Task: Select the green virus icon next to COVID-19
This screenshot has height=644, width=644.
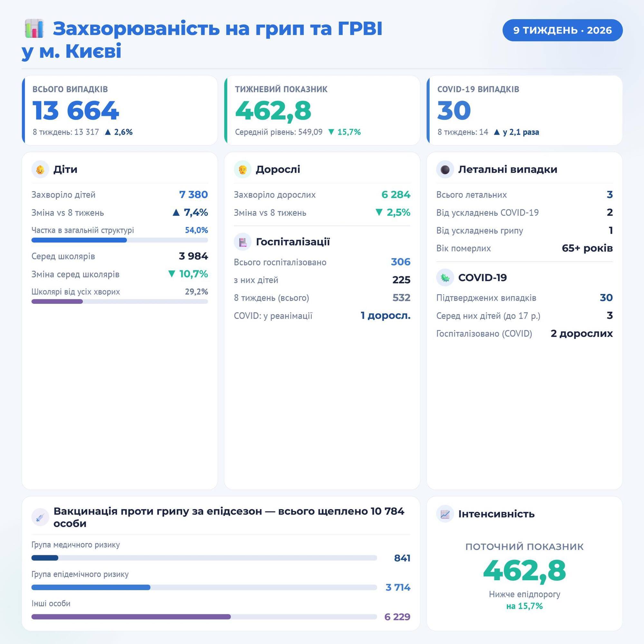Action: [446, 277]
